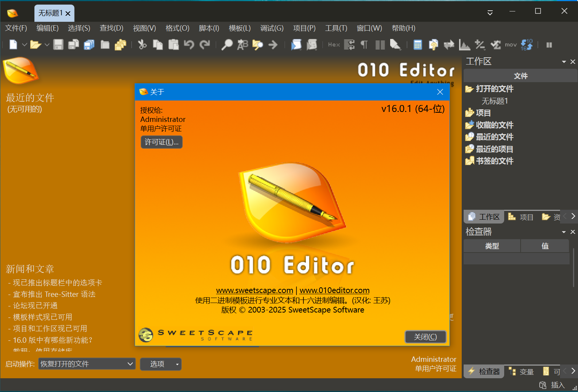Viewport: 578px width, 392px height.
Task: Click the copy icon in the toolbar
Action: [158, 45]
